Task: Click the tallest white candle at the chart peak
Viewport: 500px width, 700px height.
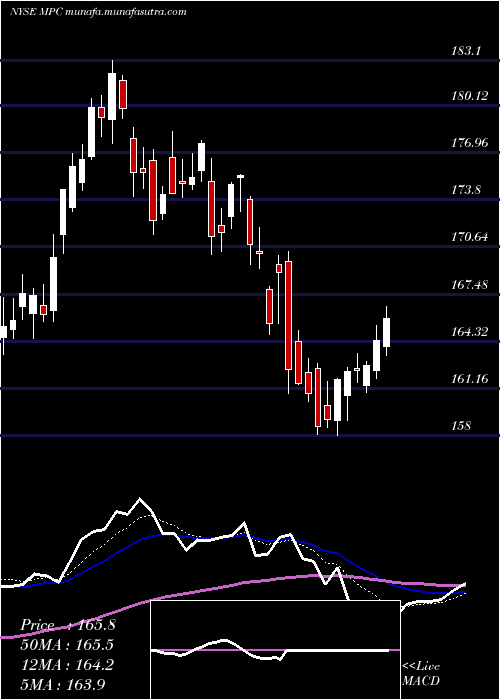Action: pyautogui.click(x=112, y=96)
